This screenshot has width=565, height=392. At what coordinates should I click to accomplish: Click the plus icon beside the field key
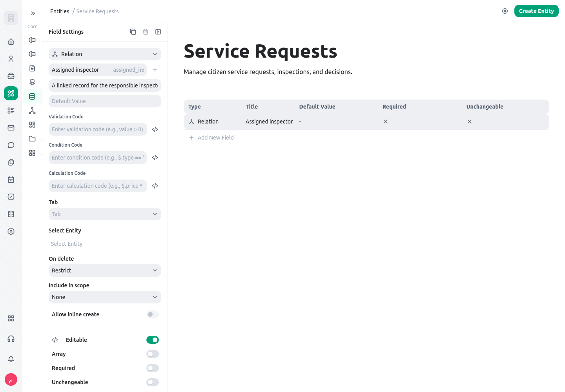[x=155, y=70]
